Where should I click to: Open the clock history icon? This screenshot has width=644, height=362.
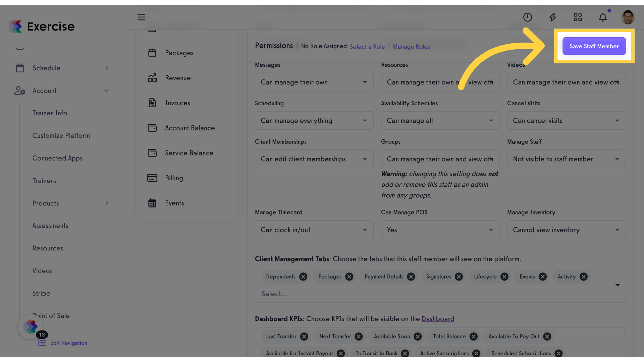tap(528, 17)
